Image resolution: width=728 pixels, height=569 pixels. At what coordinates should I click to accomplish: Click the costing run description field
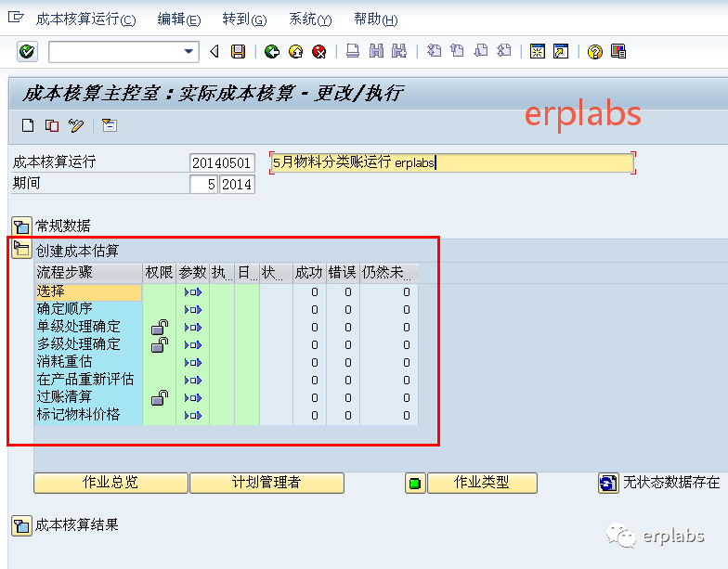point(452,163)
